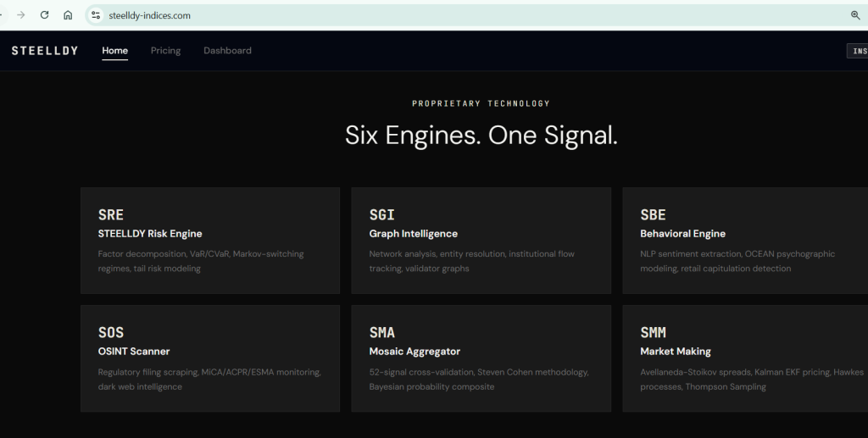This screenshot has height=438, width=868.
Task: Click the zoom magnifier icon in address bar
Action: click(x=855, y=15)
